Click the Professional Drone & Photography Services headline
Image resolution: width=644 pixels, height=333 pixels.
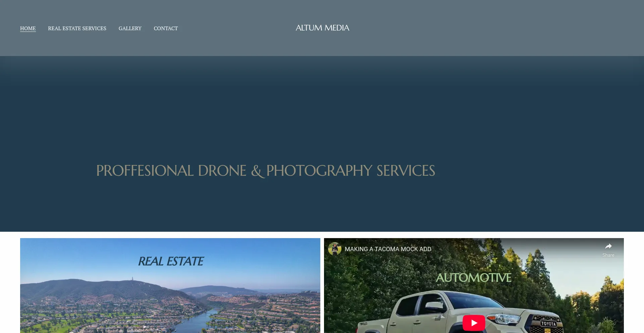tap(265, 171)
